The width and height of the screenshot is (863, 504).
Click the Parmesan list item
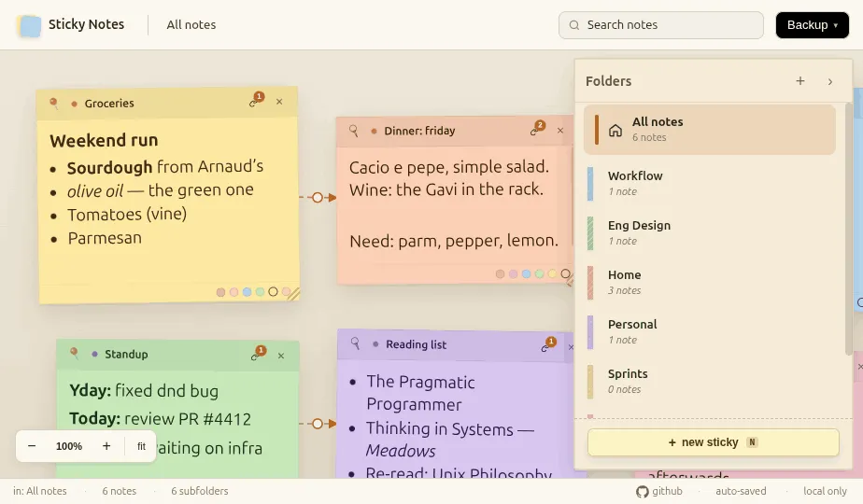[x=105, y=238]
